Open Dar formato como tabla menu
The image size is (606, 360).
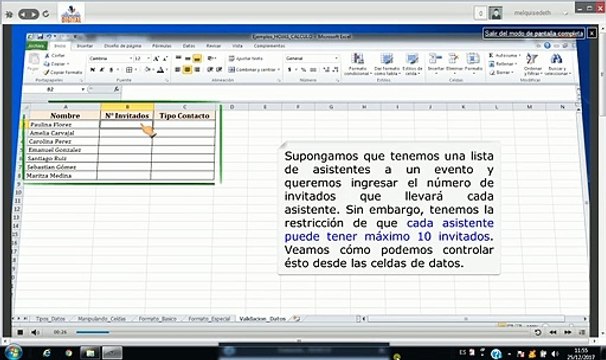point(386,64)
